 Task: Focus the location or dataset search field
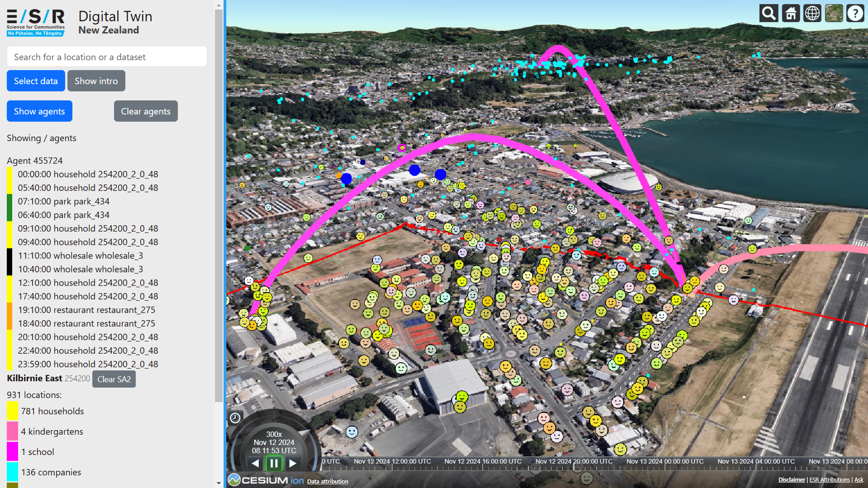tap(107, 57)
